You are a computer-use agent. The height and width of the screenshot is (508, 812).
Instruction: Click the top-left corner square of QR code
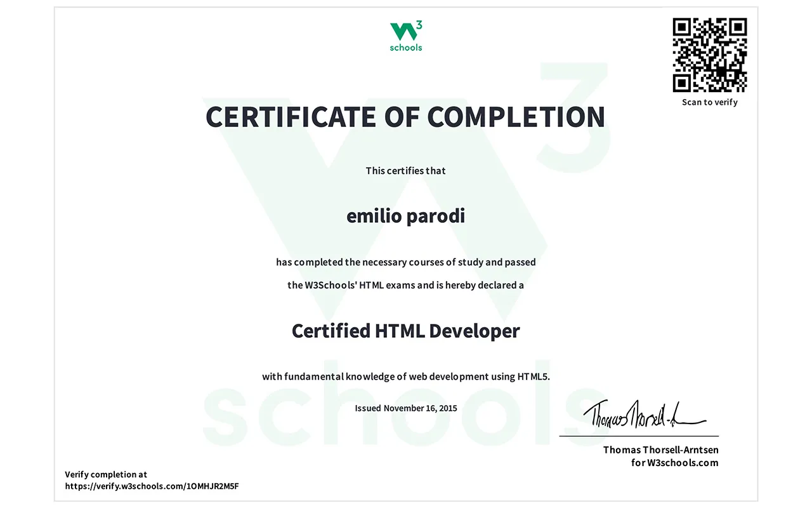(x=682, y=27)
